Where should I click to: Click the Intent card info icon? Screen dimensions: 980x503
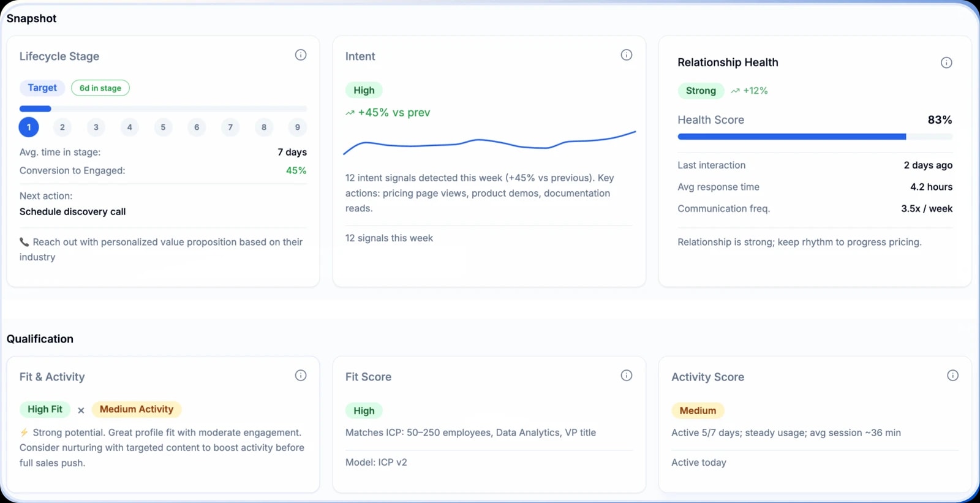(627, 55)
